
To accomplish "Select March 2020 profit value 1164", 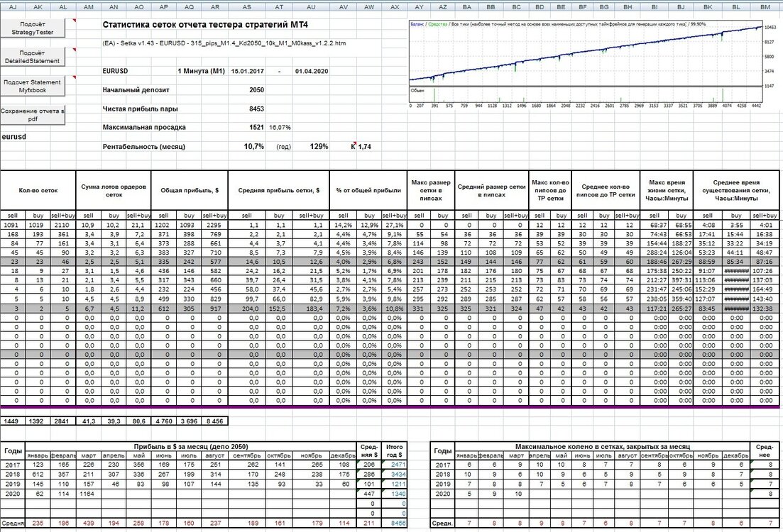I will (89, 494).
